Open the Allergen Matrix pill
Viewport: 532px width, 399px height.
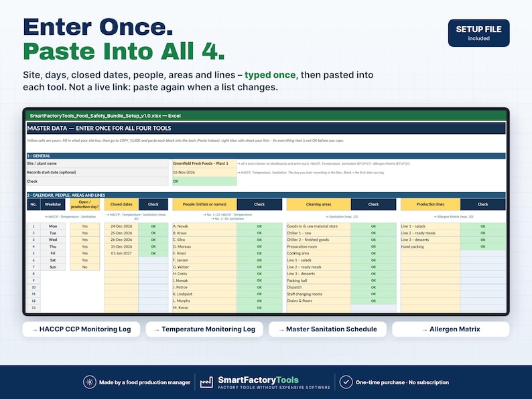click(450, 329)
